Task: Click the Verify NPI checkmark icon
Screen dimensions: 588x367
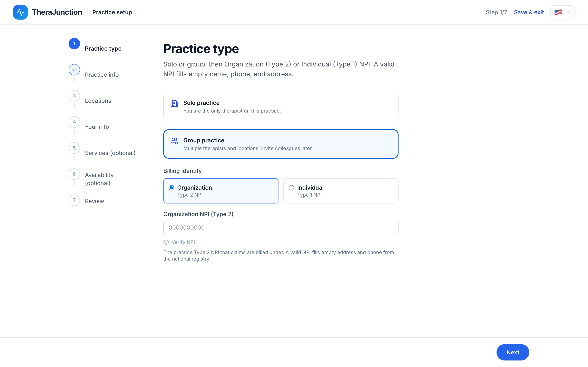Action: pos(166,242)
